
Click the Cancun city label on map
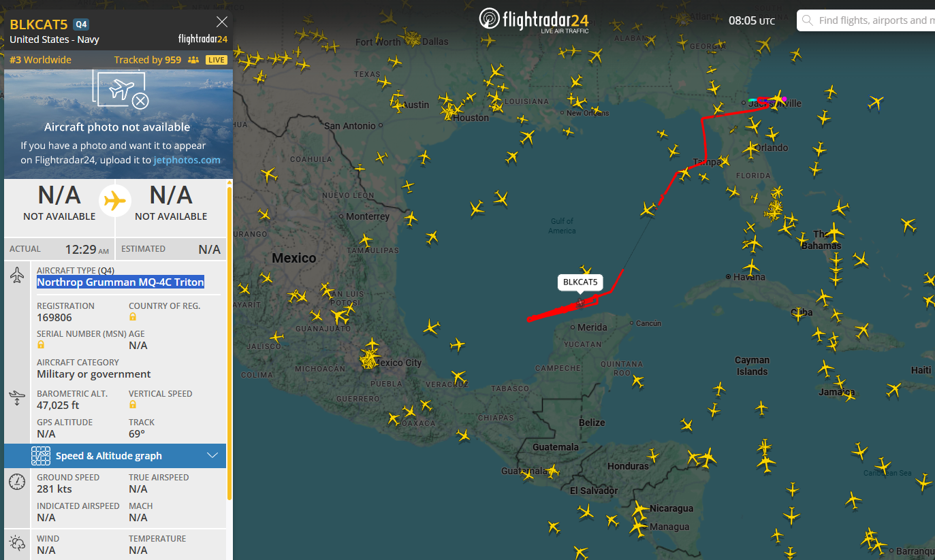[648, 323]
